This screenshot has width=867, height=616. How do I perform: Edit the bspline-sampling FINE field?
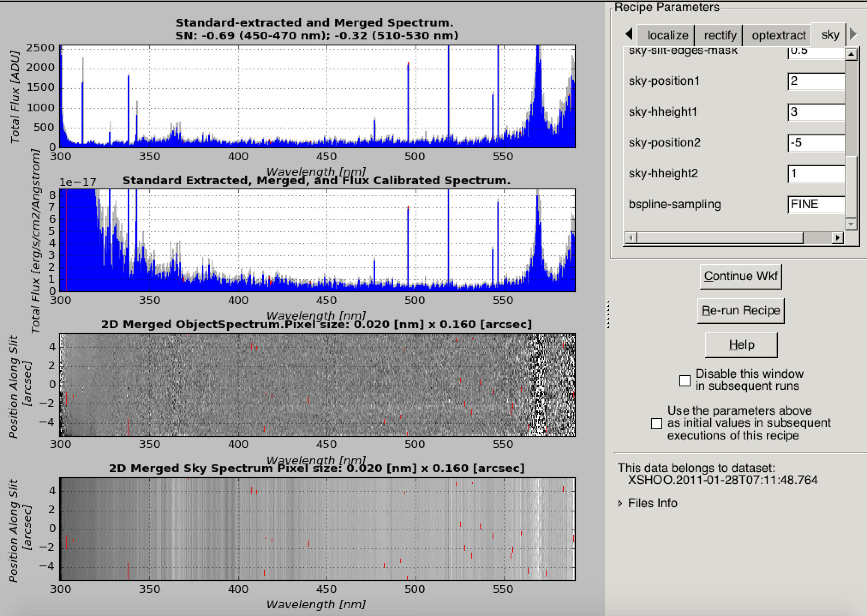(x=816, y=204)
